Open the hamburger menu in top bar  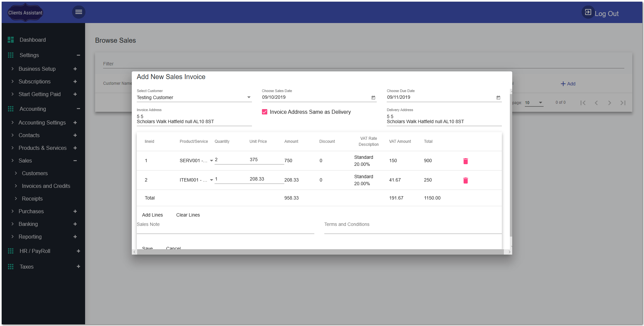79,12
